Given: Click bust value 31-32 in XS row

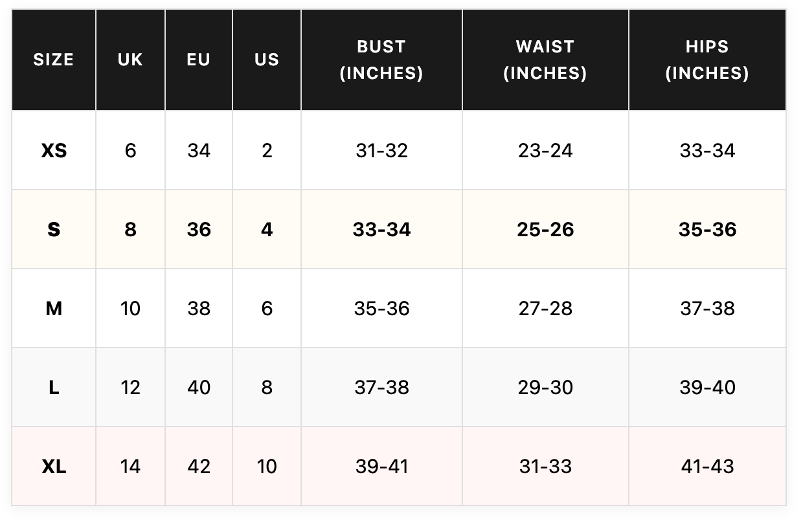Looking at the screenshot, I should click(x=381, y=151).
